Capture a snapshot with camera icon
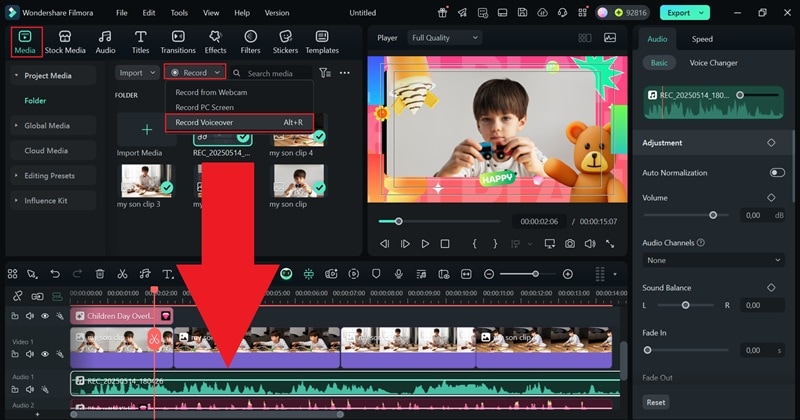The height and width of the screenshot is (420, 800). (x=569, y=244)
